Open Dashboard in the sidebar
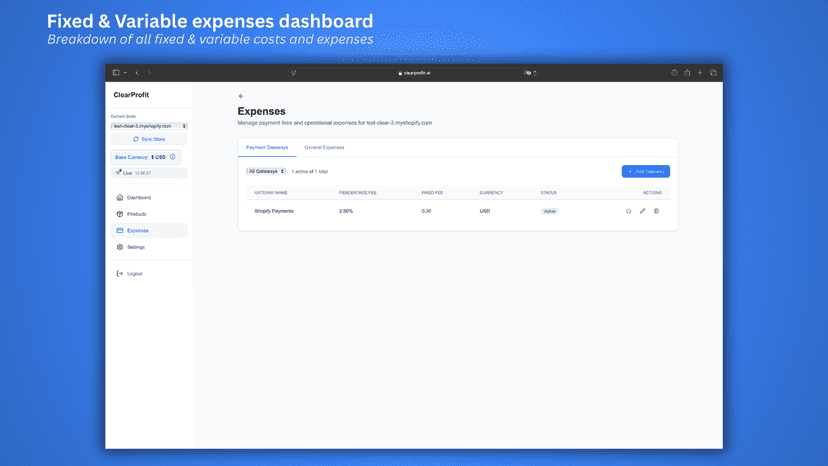This screenshot has width=828, height=466. click(149, 198)
